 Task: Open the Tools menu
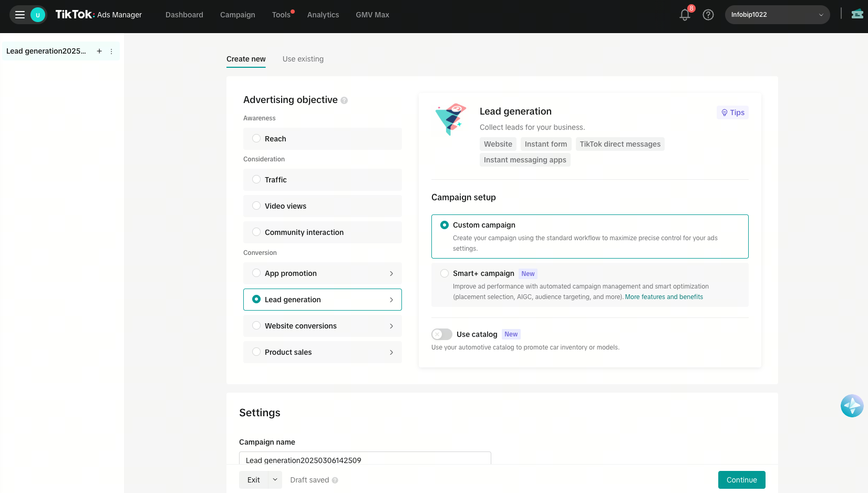pos(281,15)
